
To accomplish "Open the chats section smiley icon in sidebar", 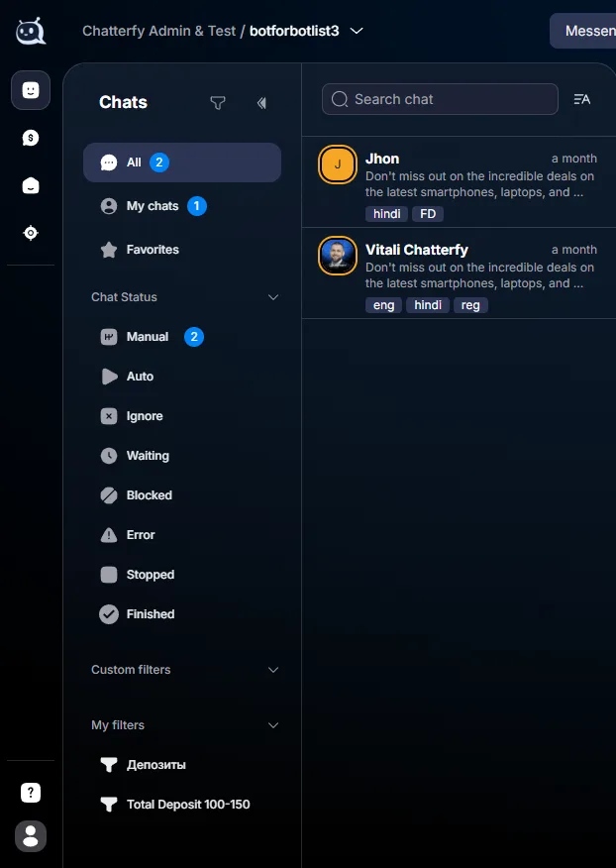I will click(31, 90).
